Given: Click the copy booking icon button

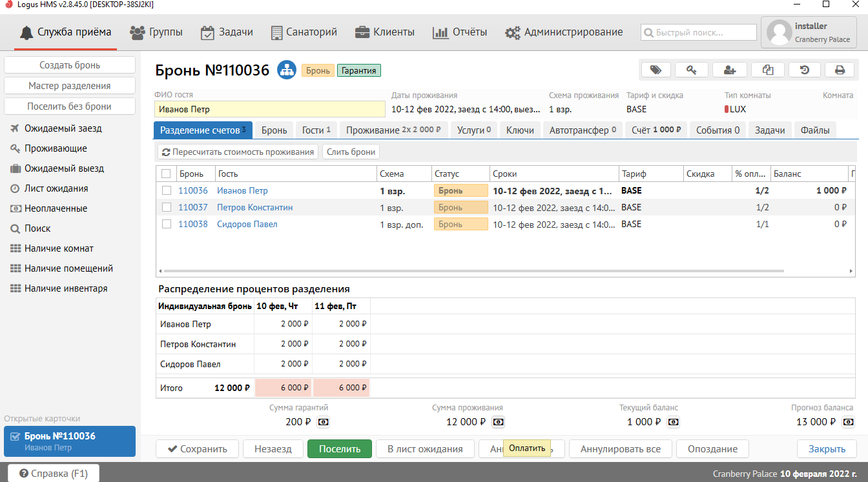Looking at the screenshot, I should tap(767, 70).
